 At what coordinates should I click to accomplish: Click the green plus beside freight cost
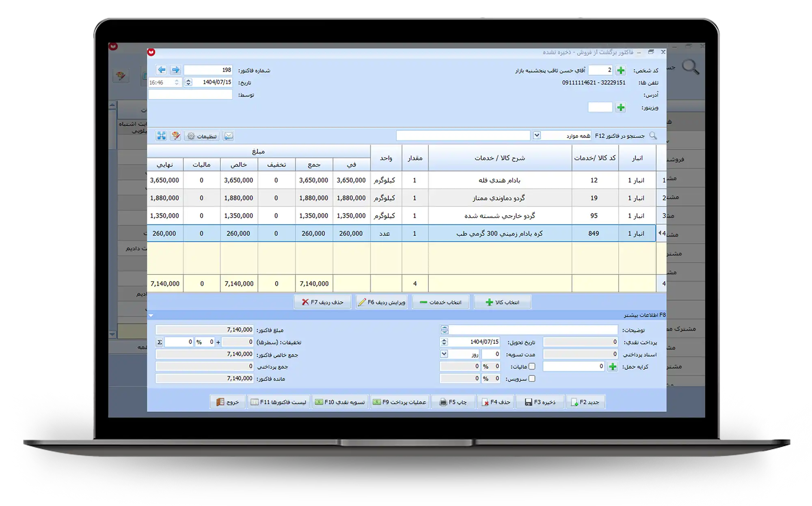pos(613,367)
